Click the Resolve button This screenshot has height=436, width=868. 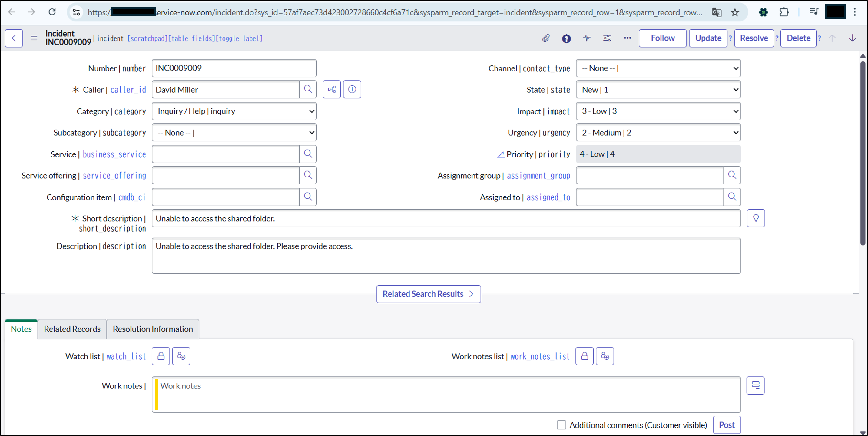(x=754, y=38)
